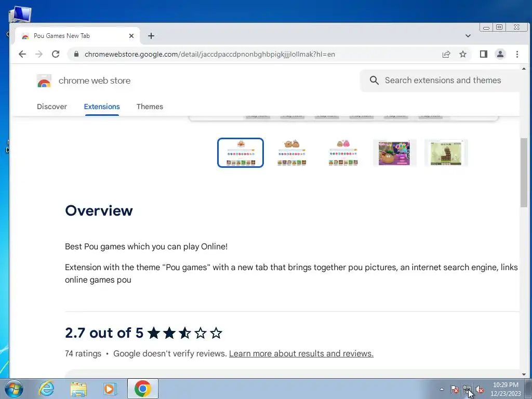The height and width of the screenshot is (399, 532).
Task: Select the Pou Games New Tab tab
Action: click(77, 36)
